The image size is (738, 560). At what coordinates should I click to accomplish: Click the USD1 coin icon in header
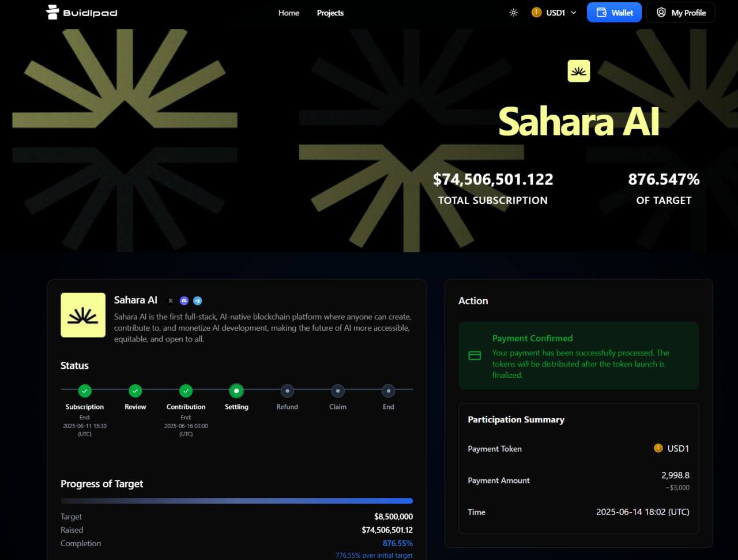click(536, 12)
